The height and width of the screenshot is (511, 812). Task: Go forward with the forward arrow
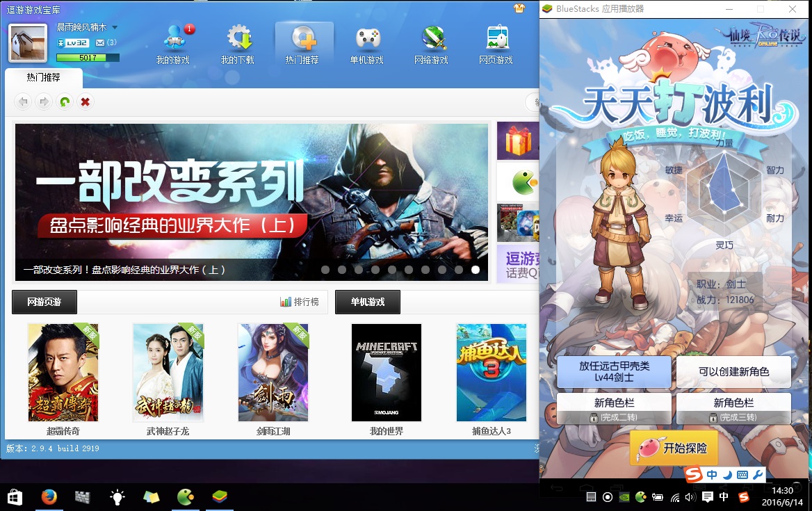(x=44, y=102)
